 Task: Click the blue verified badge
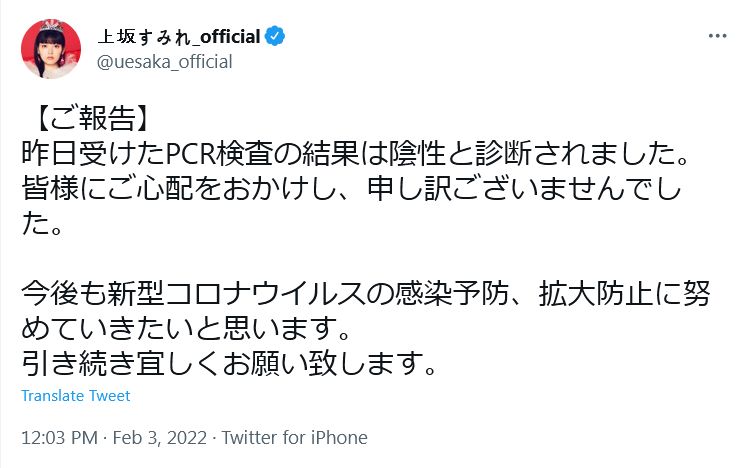(x=275, y=37)
